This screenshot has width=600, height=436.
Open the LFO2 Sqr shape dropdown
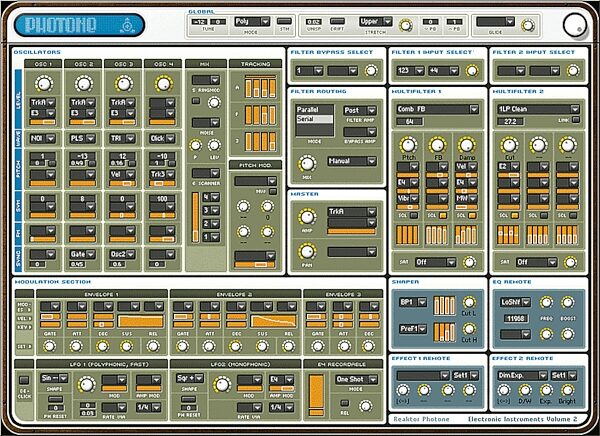[189, 378]
